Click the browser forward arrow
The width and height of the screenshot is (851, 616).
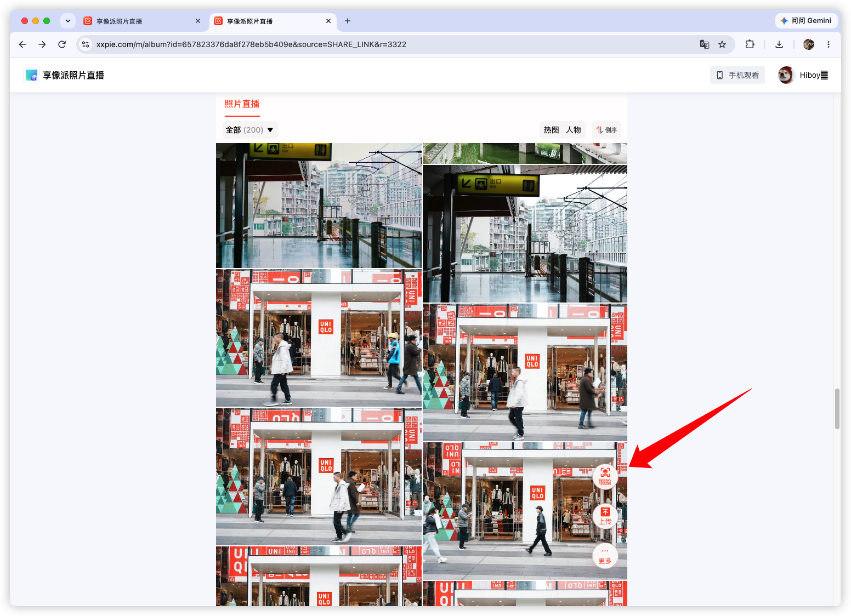coord(42,44)
